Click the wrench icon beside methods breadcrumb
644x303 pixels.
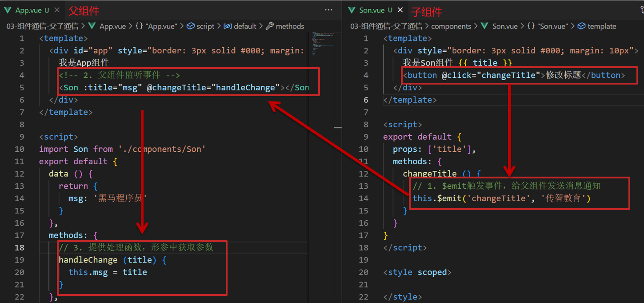point(270,26)
